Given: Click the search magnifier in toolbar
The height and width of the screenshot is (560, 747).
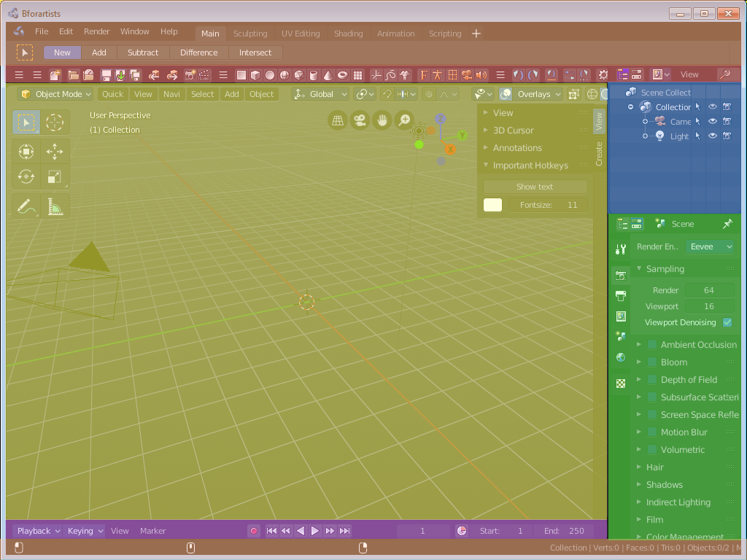Looking at the screenshot, I should (725, 74).
